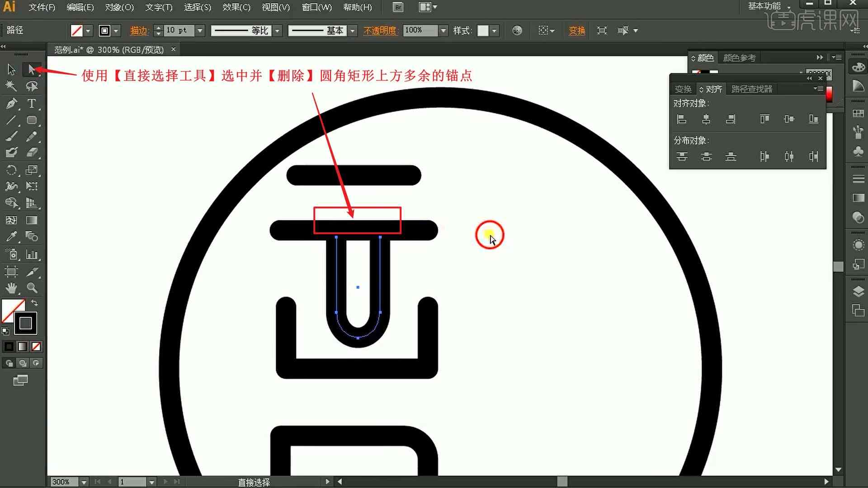Set fill to None button
868x488 pixels.
(36, 347)
